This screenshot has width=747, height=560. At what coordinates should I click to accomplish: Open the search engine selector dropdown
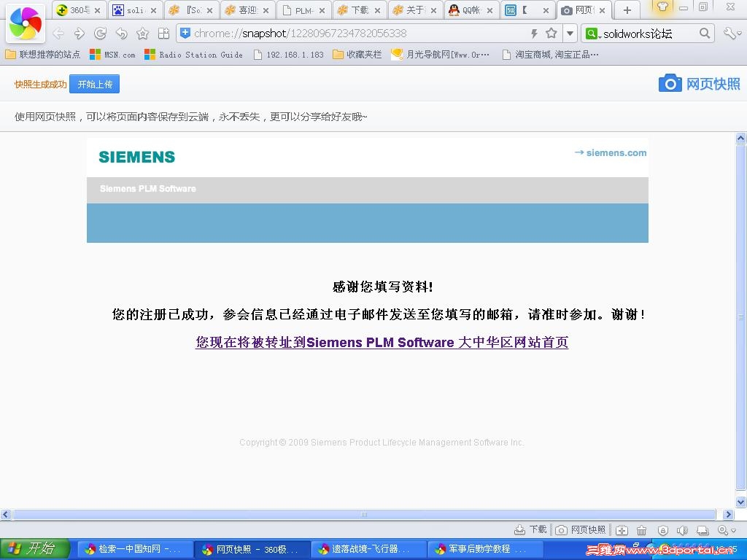pyautogui.click(x=592, y=34)
